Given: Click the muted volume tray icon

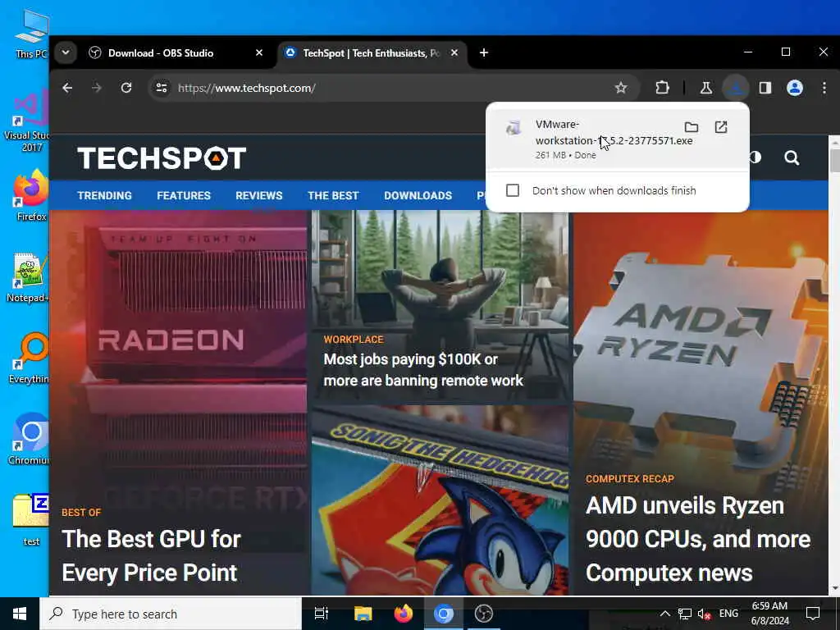Looking at the screenshot, I should click(705, 614).
